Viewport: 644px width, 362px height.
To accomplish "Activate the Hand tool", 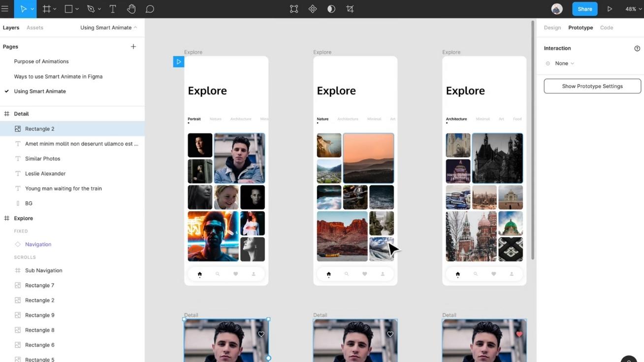I will click(131, 8).
